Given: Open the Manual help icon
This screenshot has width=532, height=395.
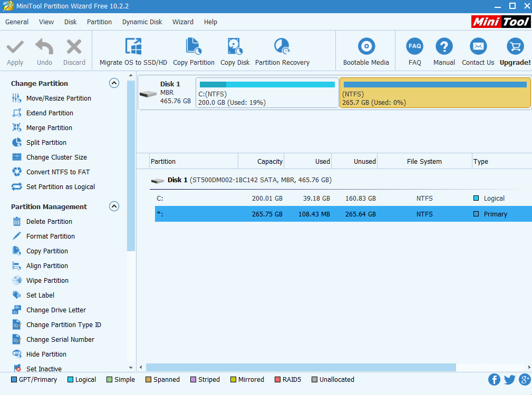Looking at the screenshot, I should pyautogui.click(x=444, y=46).
